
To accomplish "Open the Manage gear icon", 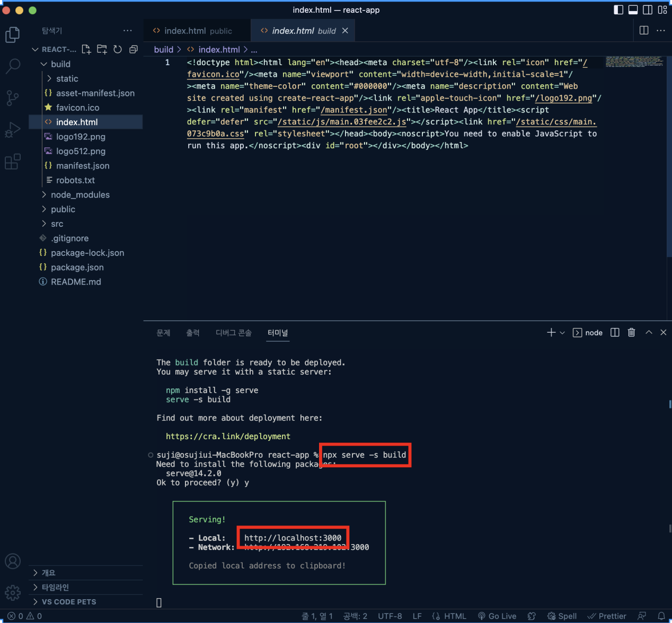I will (x=12, y=592).
